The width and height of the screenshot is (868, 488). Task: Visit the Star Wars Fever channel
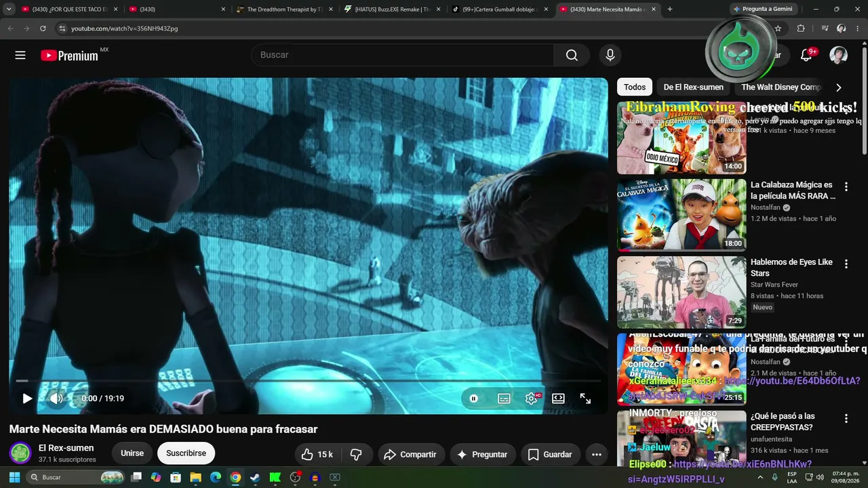tap(774, 285)
